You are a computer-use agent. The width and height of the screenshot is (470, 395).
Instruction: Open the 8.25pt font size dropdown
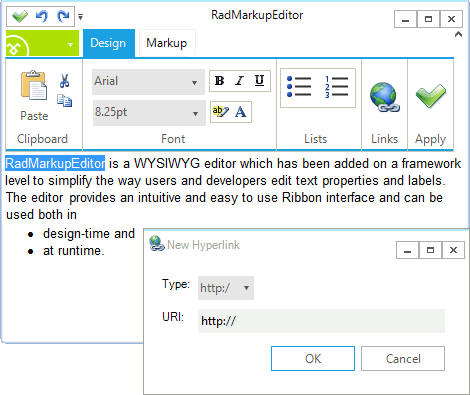coord(149,113)
